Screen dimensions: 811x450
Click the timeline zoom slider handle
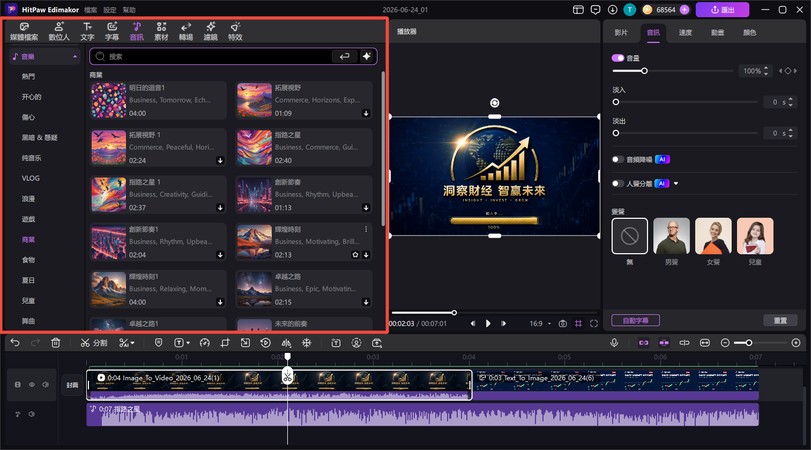(x=749, y=343)
